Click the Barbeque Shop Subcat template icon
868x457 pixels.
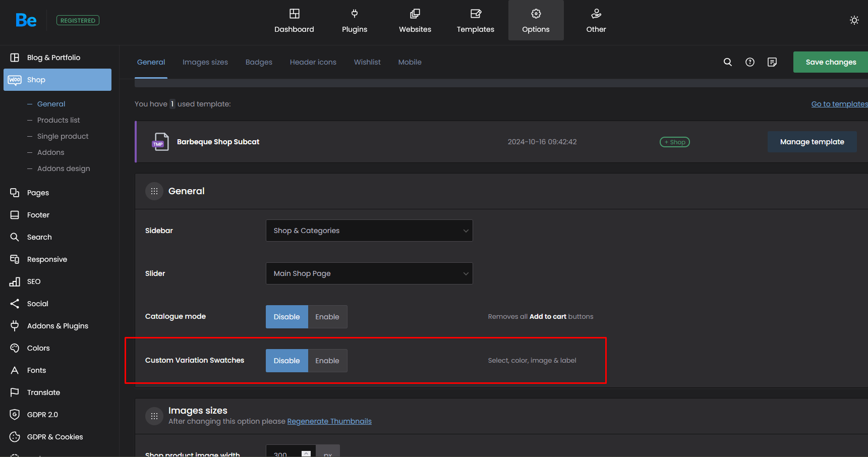[160, 142]
